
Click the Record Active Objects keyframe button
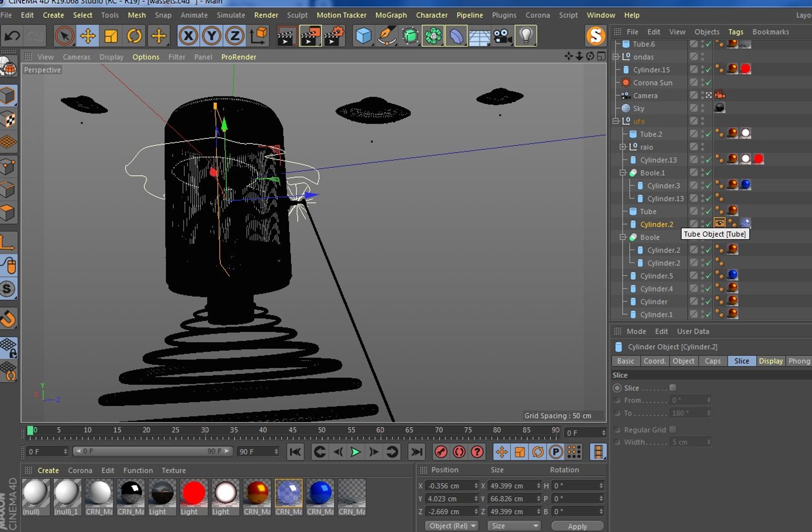tap(441, 452)
